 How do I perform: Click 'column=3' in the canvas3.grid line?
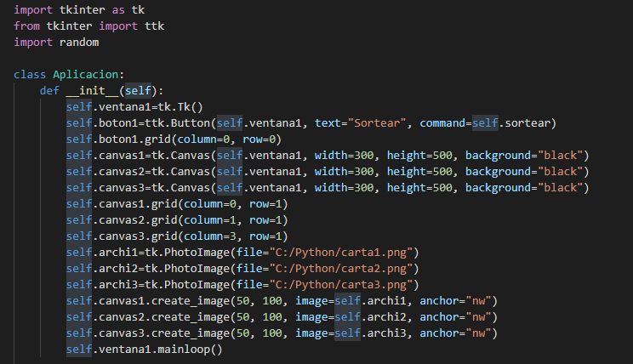click(210, 236)
